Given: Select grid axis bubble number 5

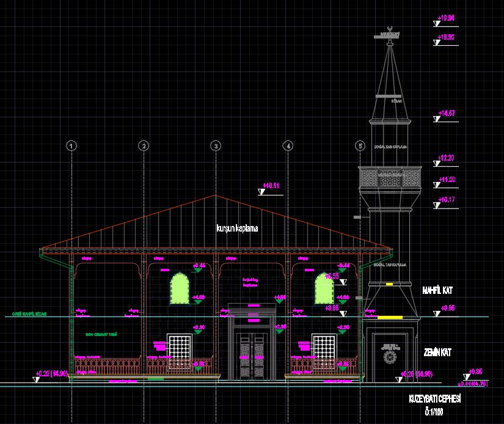Looking at the screenshot, I should (360, 146).
